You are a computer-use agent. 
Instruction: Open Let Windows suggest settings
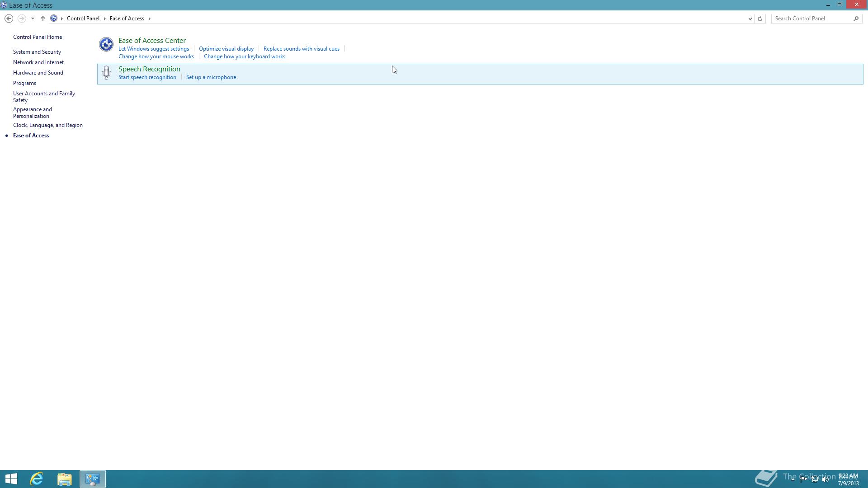click(154, 49)
